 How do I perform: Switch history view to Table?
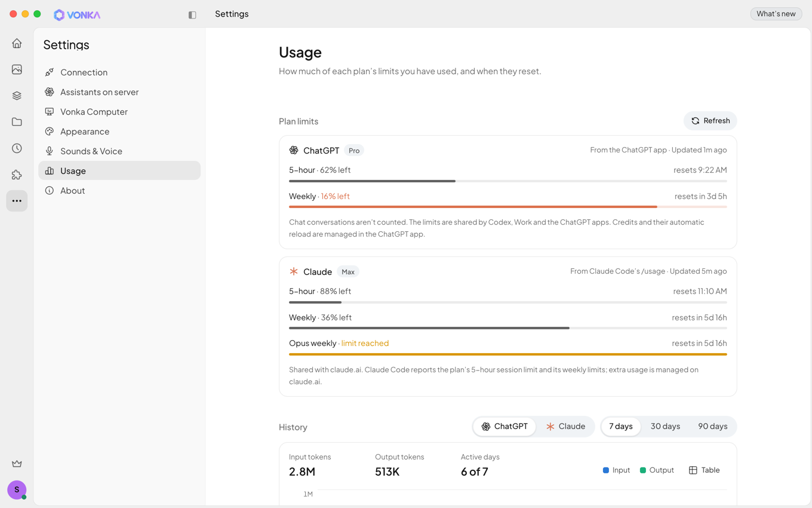pos(705,470)
